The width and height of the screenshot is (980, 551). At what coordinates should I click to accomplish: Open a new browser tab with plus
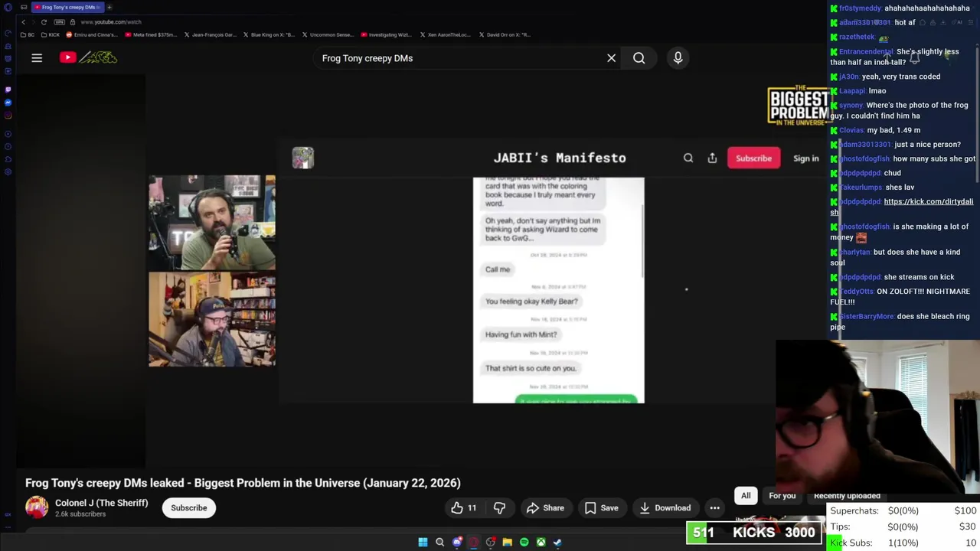[109, 7]
